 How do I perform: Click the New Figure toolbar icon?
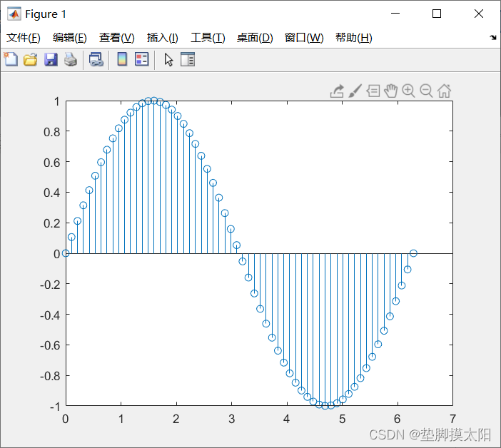[11, 60]
